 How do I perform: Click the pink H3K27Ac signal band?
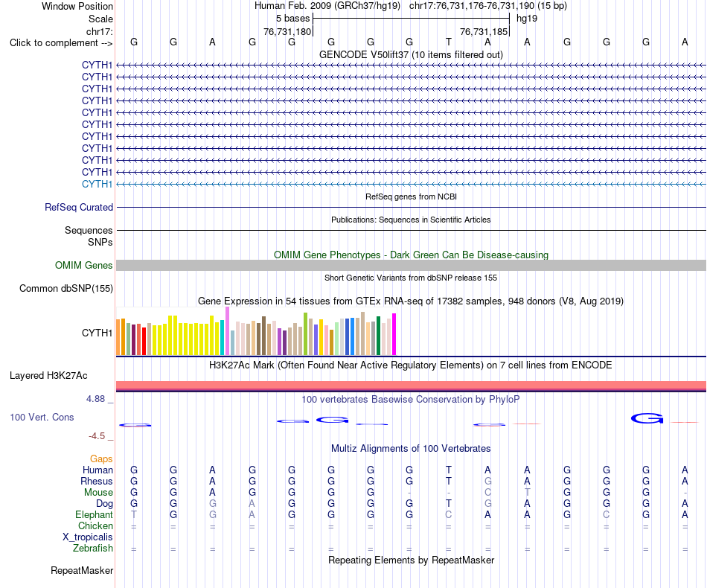[411, 386]
